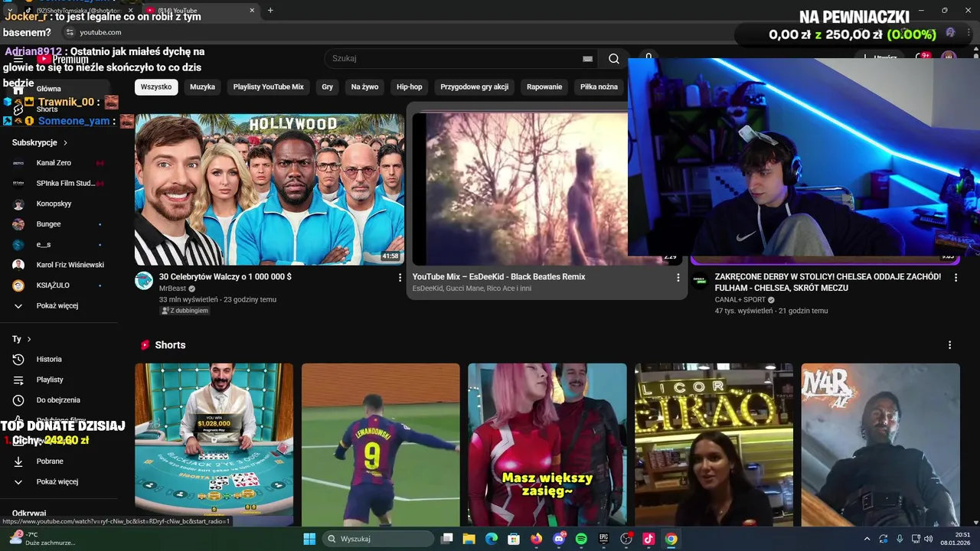Open a new browser tab
980x551 pixels.
coord(270,11)
